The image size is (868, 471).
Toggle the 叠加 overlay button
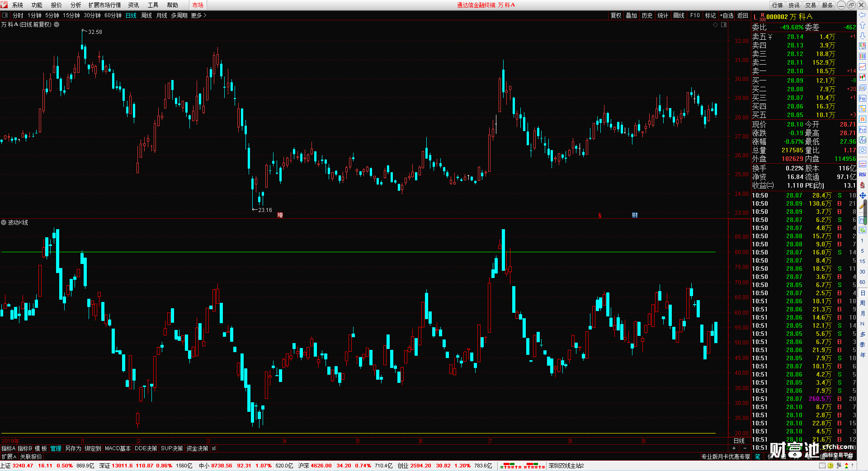pos(631,15)
